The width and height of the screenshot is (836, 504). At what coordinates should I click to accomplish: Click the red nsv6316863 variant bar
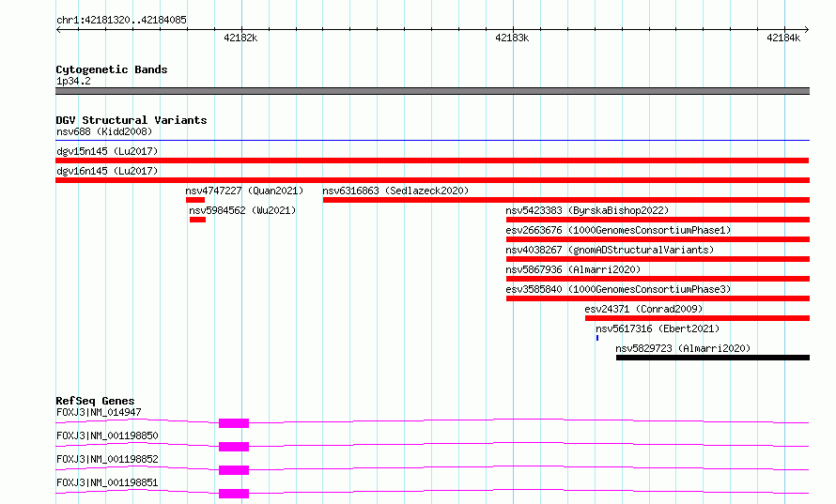(x=566, y=200)
